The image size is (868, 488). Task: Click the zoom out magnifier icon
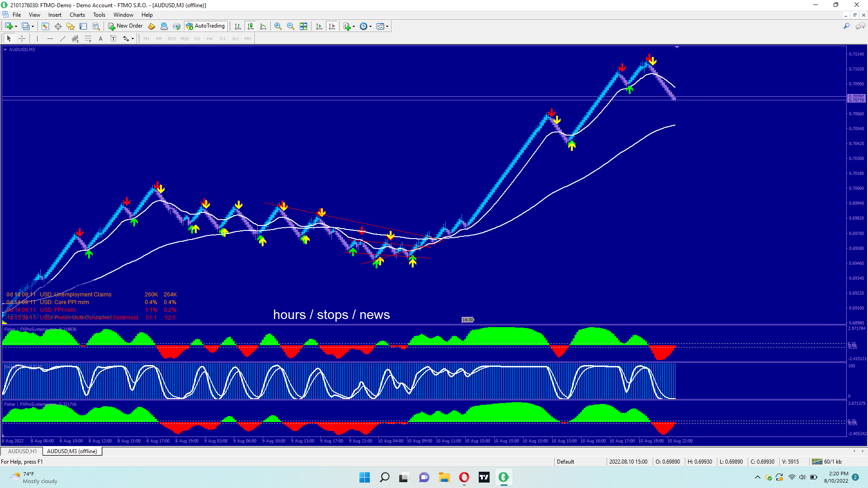coord(291,26)
